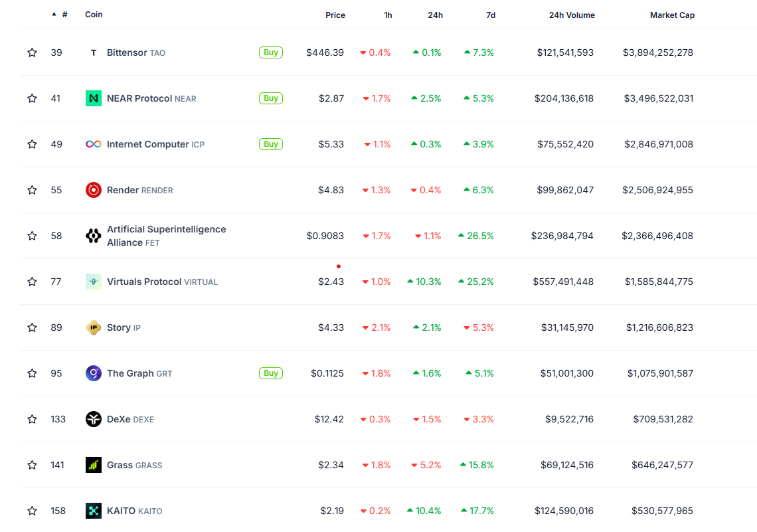This screenshot has height=532, width=757.
Task: Open the Internet Computer infinity logo
Action: (x=93, y=144)
